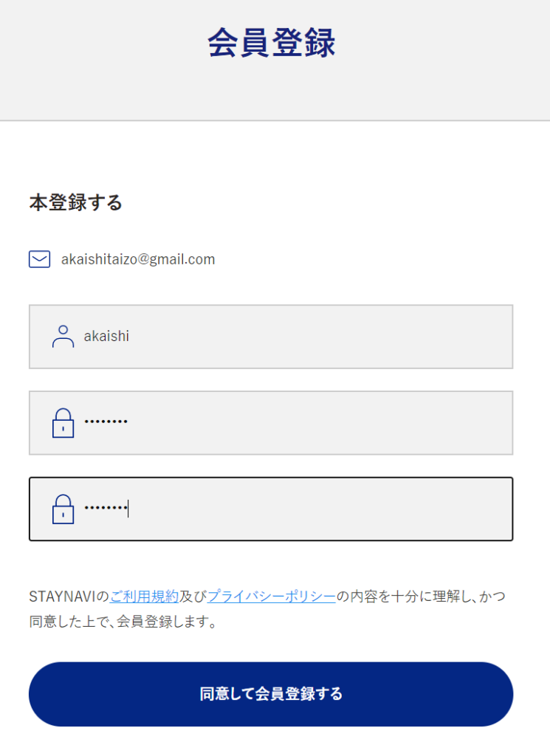Place cursor after dots in confirm password
550x756 pixels.
(x=128, y=509)
